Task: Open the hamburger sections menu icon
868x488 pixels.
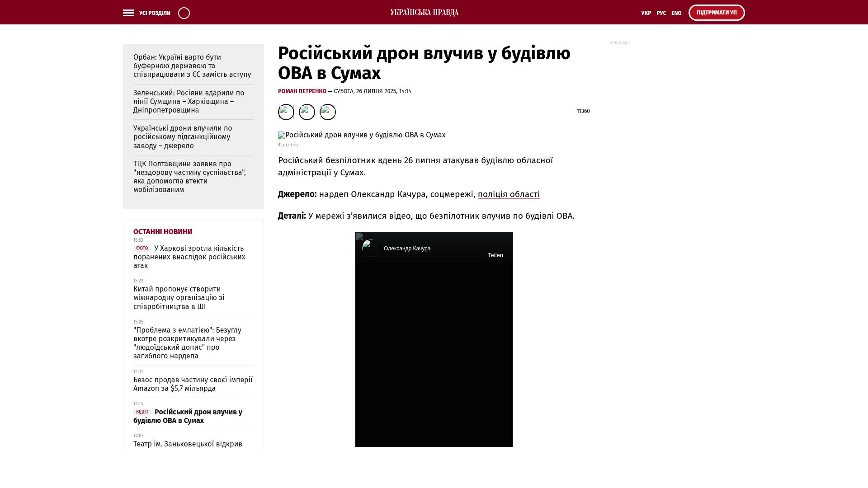Action: click(128, 13)
